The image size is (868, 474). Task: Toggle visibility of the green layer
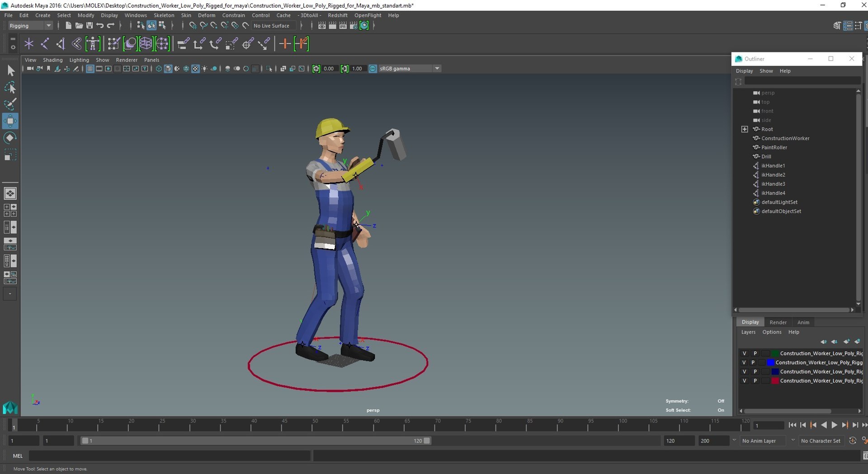(744, 353)
